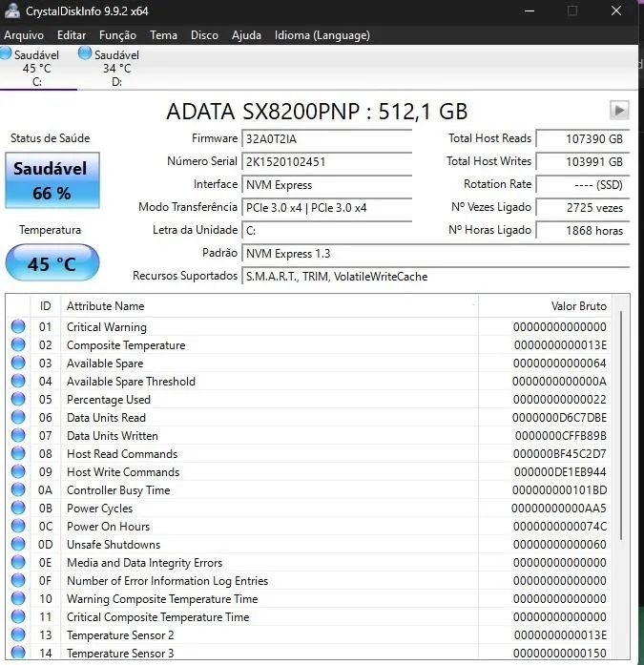Viewport: 644px width, 665px height.
Task: Click raw value 000000000074C
Action: click(x=560, y=527)
